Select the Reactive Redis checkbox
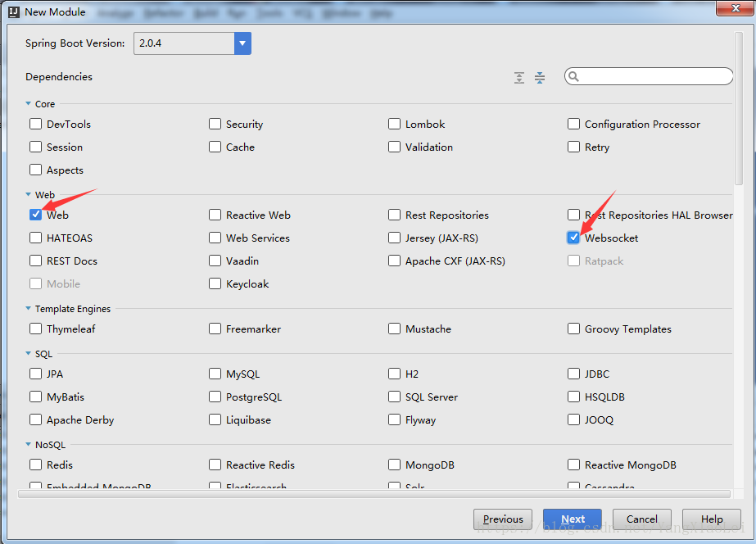 (215, 465)
